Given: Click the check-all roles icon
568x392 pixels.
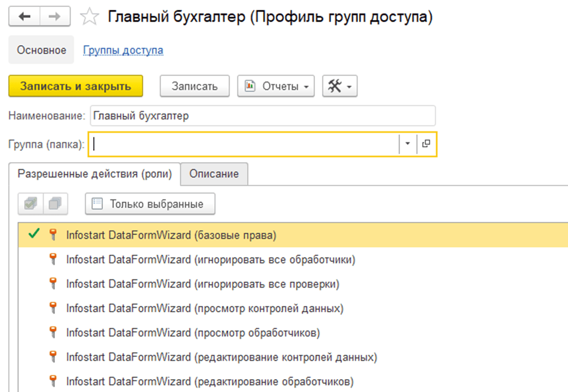Looking at the screenshot, I should pyautogui.click(x=31, y=204).
